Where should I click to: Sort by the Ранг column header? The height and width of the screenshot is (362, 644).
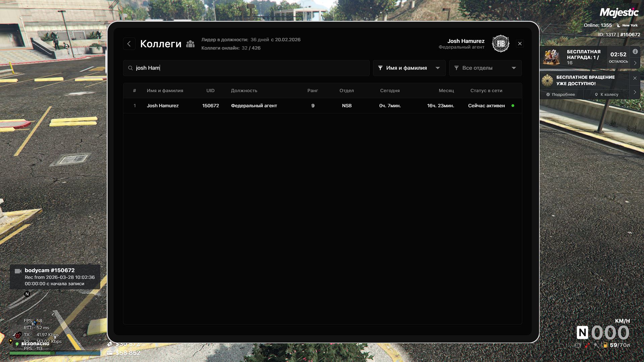click(x=313, y=90)
